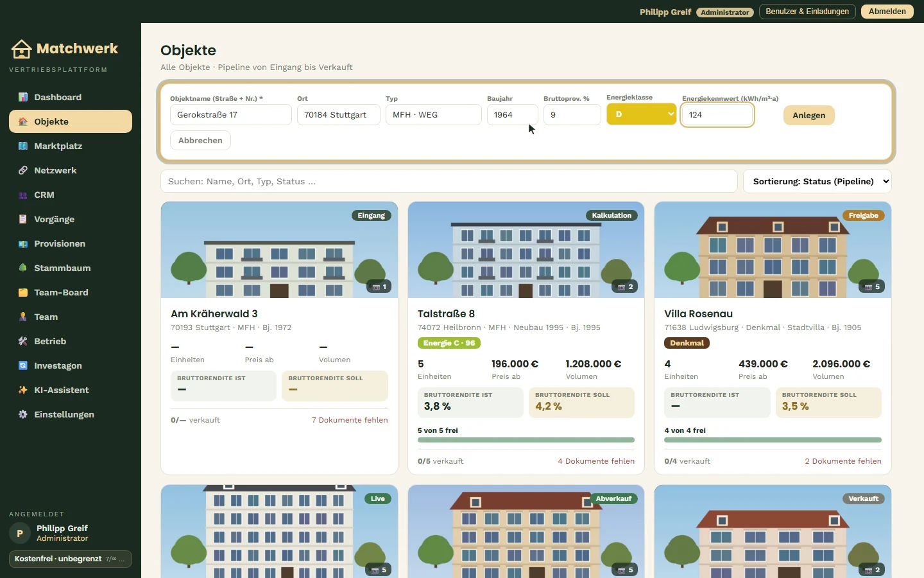This screenshot has height=578, width=924.
Task: Click the Energiekennwert field showing 124
Action: pos(717,115)
